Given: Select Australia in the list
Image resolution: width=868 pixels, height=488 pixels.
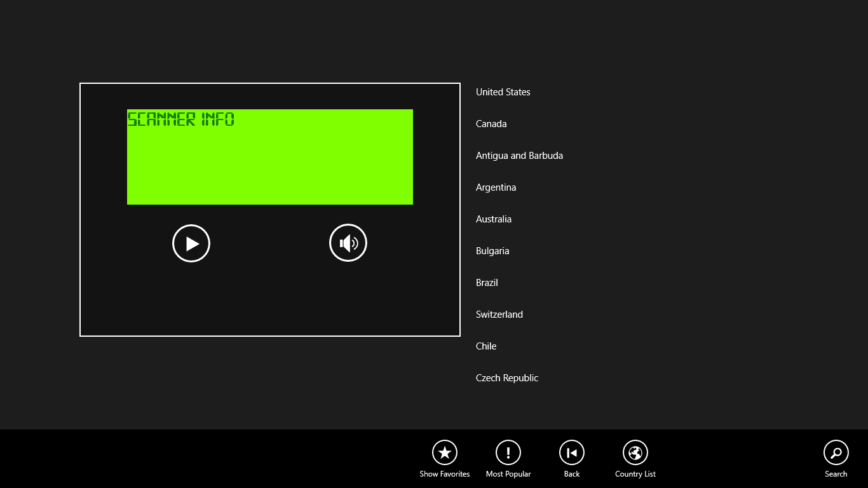Looking at the screenshot, I should coord(494,219).
